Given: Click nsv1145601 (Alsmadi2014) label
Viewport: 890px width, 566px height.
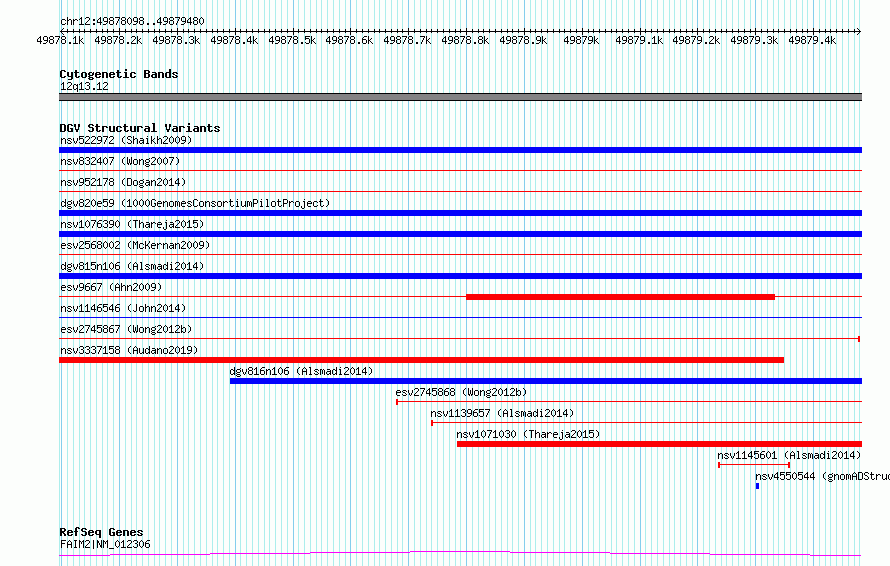Looking at the screenshot, I should 789,455.
